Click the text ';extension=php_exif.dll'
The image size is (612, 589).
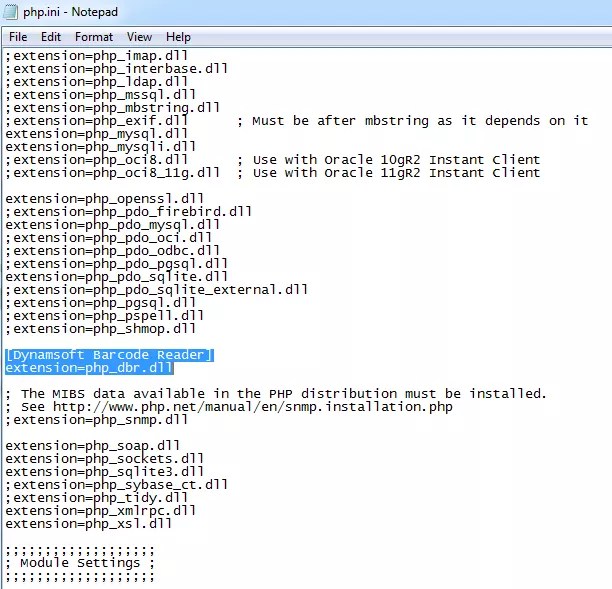[x=96, y=121]
